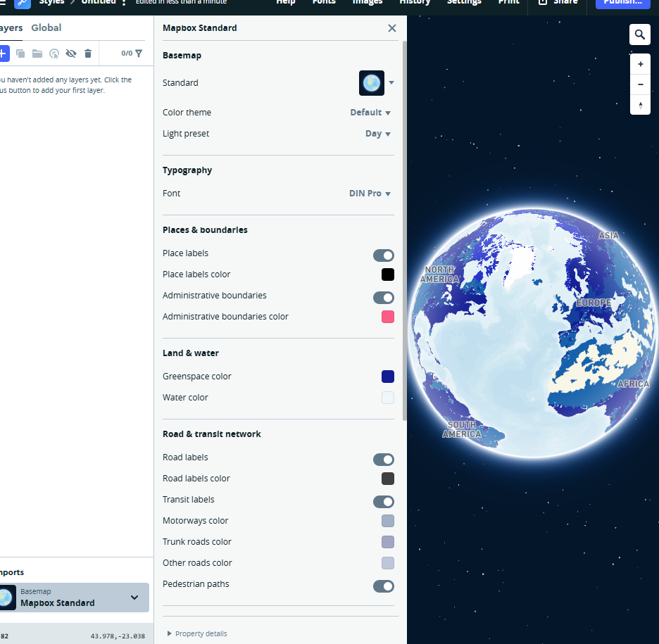Click the group layers folder icon
659x644 pixels.
[37, 53]
